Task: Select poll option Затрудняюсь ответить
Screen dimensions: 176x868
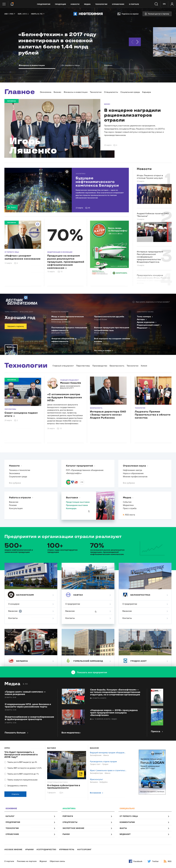Action: [x=16, y=785]
